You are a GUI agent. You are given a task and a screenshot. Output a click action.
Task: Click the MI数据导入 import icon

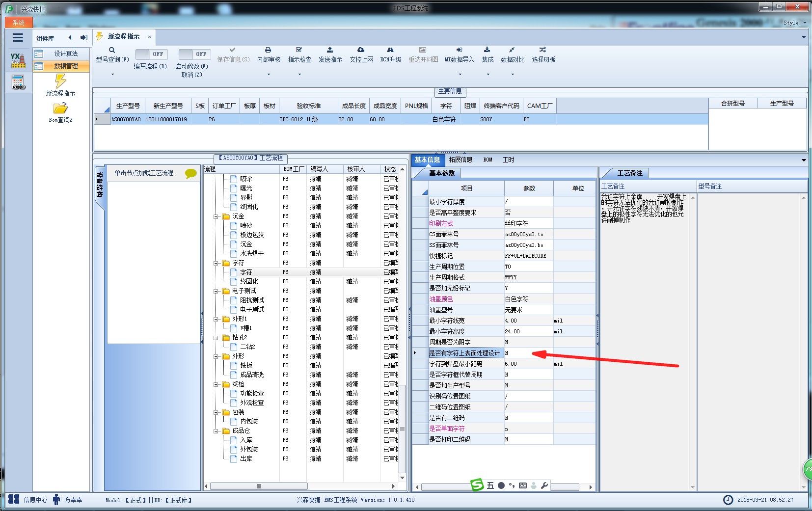(459, 50)
